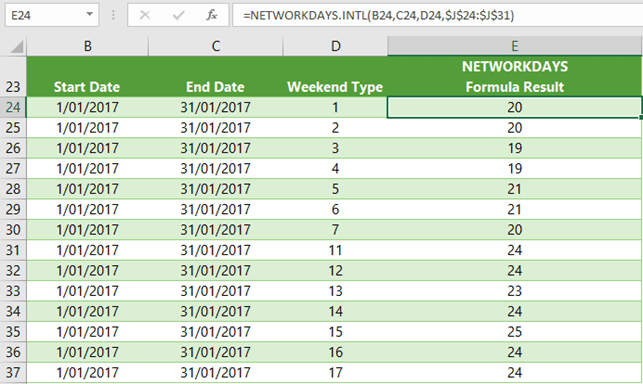This screenshot has width=643, height=384.
Task: Select result cell in row 27 showing 19
Action: pyautogui.click(x=515, y=168)
